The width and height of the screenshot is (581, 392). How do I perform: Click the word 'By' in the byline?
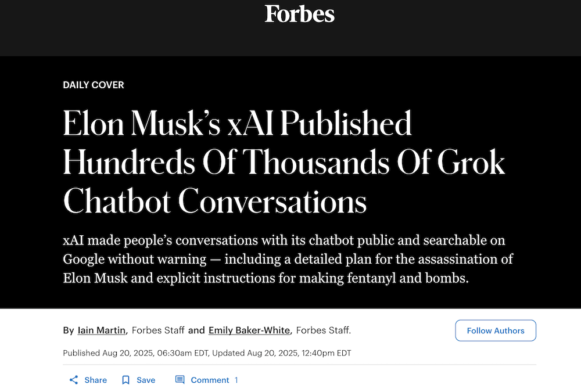(x=69, y=330)
